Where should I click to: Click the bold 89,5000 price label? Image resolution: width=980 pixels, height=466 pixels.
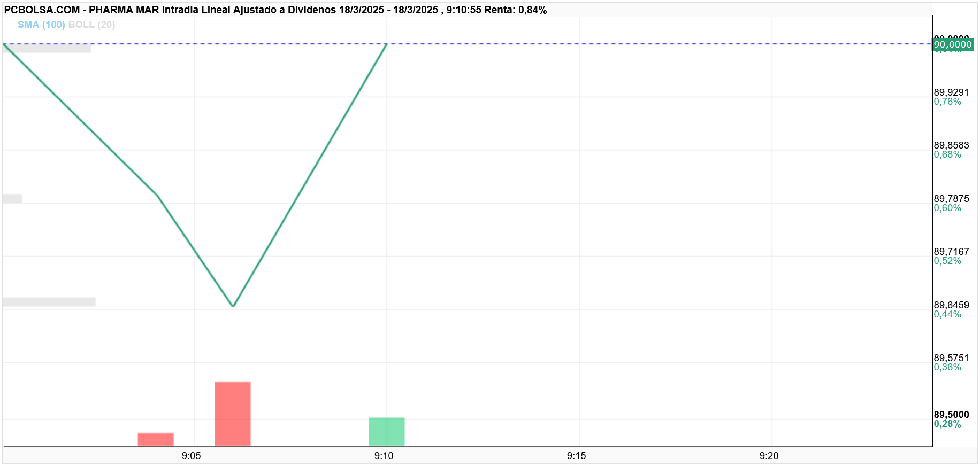pos(951,415)
